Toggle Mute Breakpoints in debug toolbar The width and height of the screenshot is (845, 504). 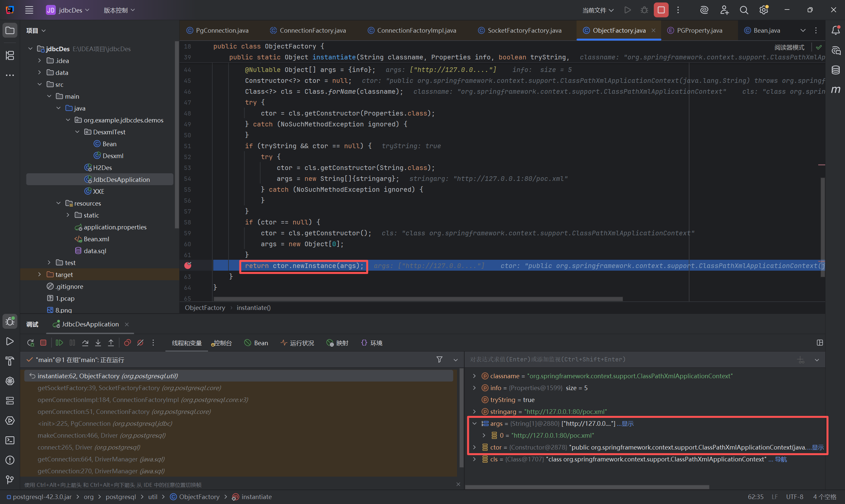click(x=140, y=343)
